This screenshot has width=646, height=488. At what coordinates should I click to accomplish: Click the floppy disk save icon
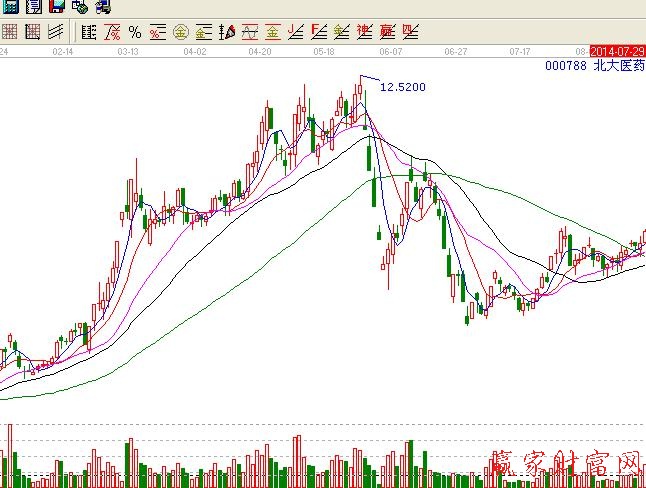pyautogui.click(x=56, y=7)
